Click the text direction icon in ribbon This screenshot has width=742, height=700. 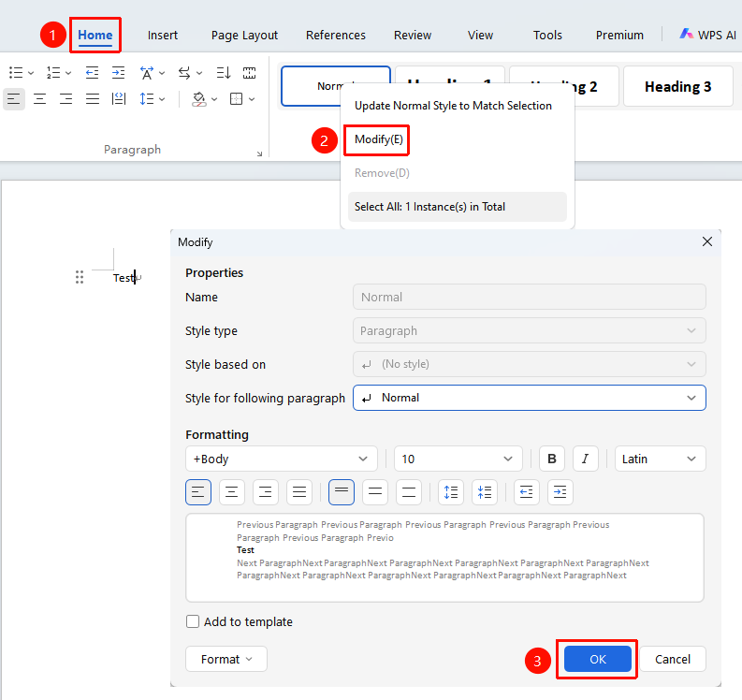click(146, 73)
